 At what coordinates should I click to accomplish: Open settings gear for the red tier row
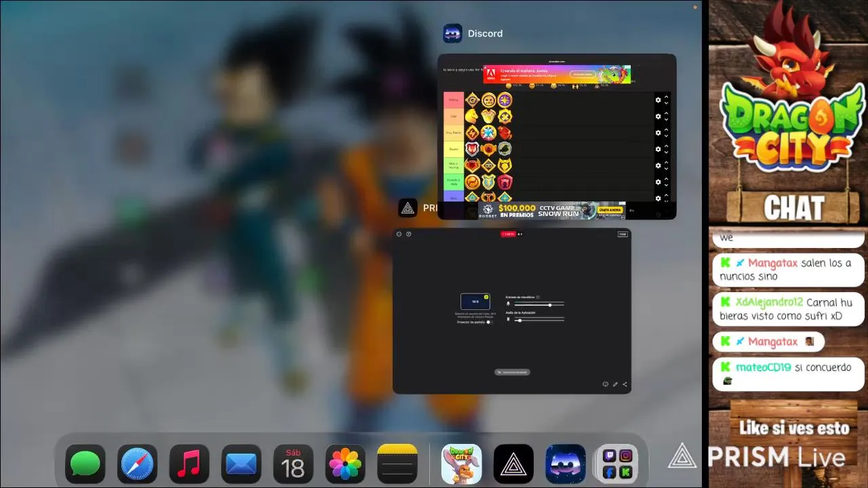[x=658, y=100]
